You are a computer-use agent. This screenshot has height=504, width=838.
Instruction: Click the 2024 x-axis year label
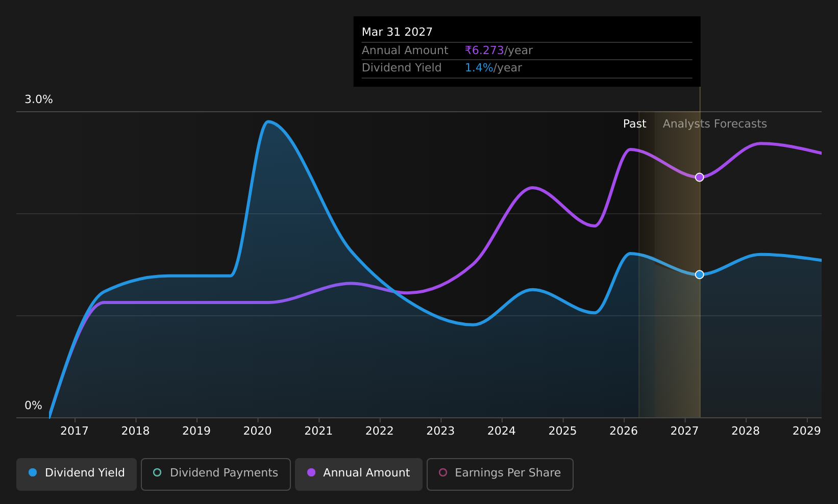click(502, 431)
